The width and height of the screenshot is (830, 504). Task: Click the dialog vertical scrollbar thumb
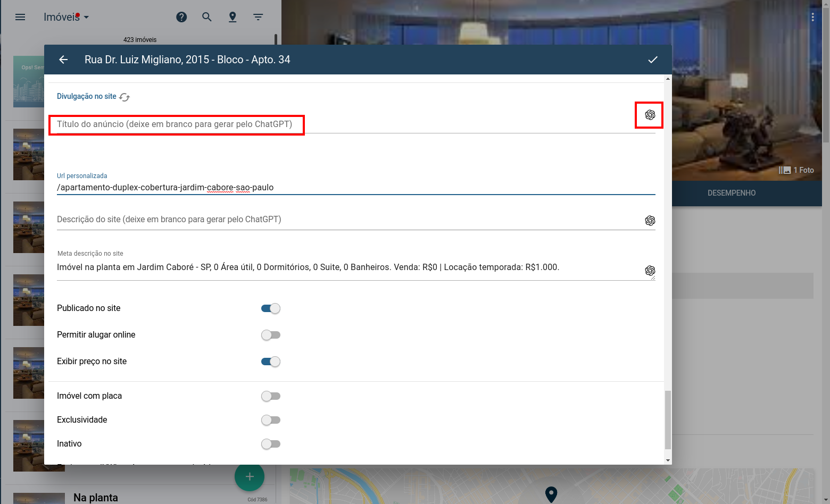coord(668,420)
